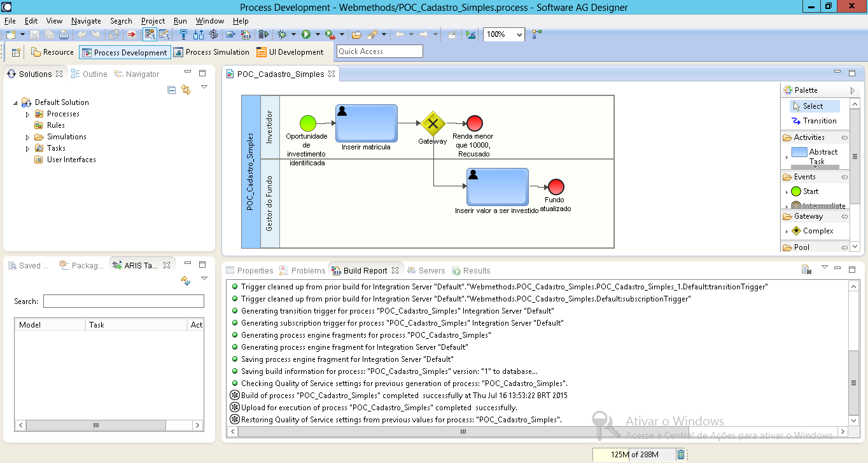The height and width of the screenshot is (463, 868).
Task: Select the Transition tool in the Palette
Action: (818, 120)
